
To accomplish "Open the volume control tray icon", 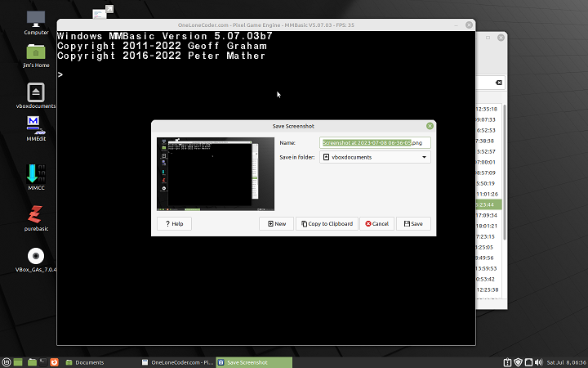I will click(x=538, y=361).
